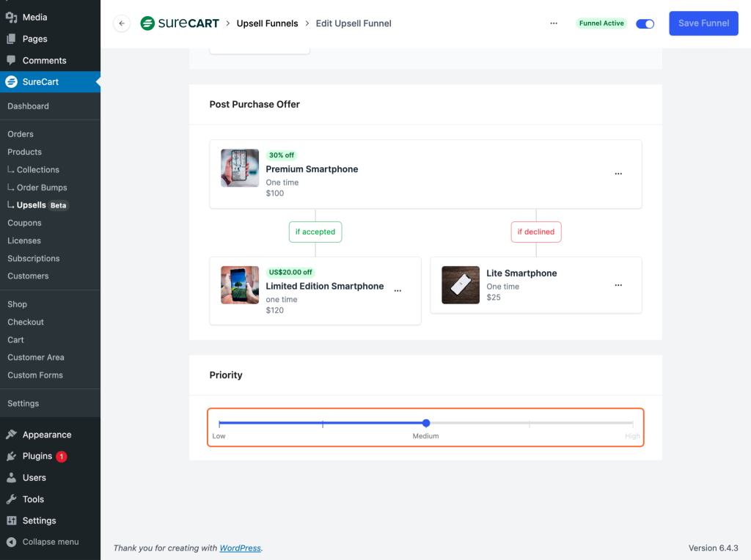Open options menu for Premium Smartphone
Viewport: 751px width, 560px height.
(x=618, y=174)
